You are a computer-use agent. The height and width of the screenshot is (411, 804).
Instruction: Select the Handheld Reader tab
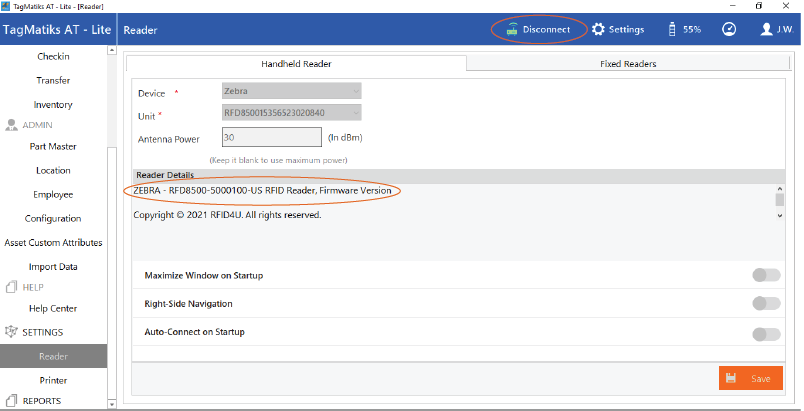296,64
